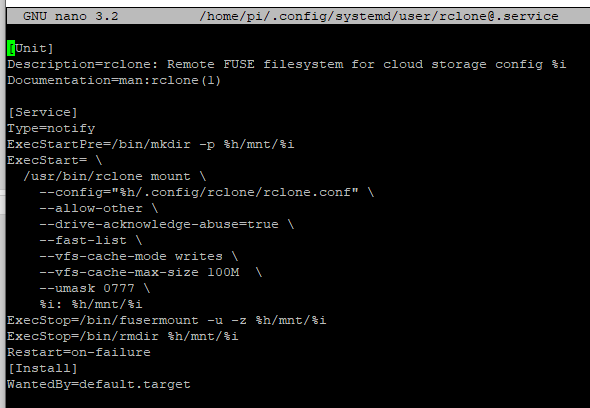
Task: Click the Restart=on-failure line
Action: (79, 352)
